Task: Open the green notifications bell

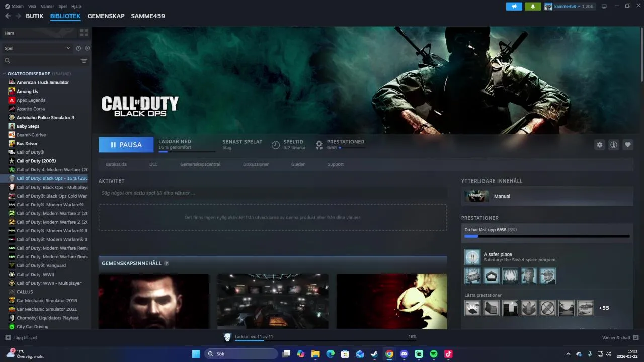Action: pyautogui.click(x=533, y=6)
